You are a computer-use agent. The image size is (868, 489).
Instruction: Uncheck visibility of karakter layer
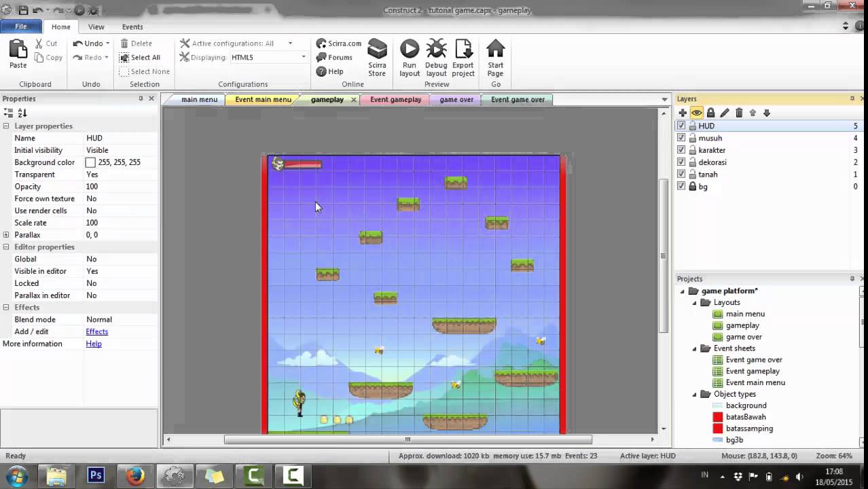[681, 150]
